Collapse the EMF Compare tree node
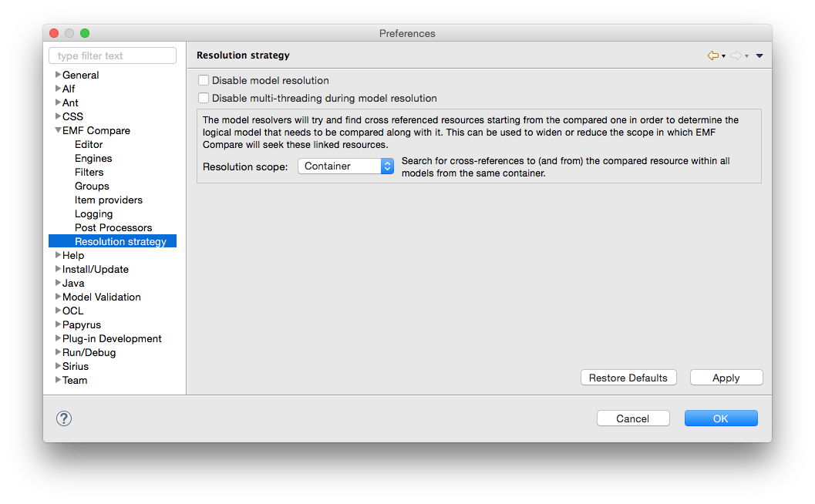Viewport: 815px width, 504px height. 58,131
